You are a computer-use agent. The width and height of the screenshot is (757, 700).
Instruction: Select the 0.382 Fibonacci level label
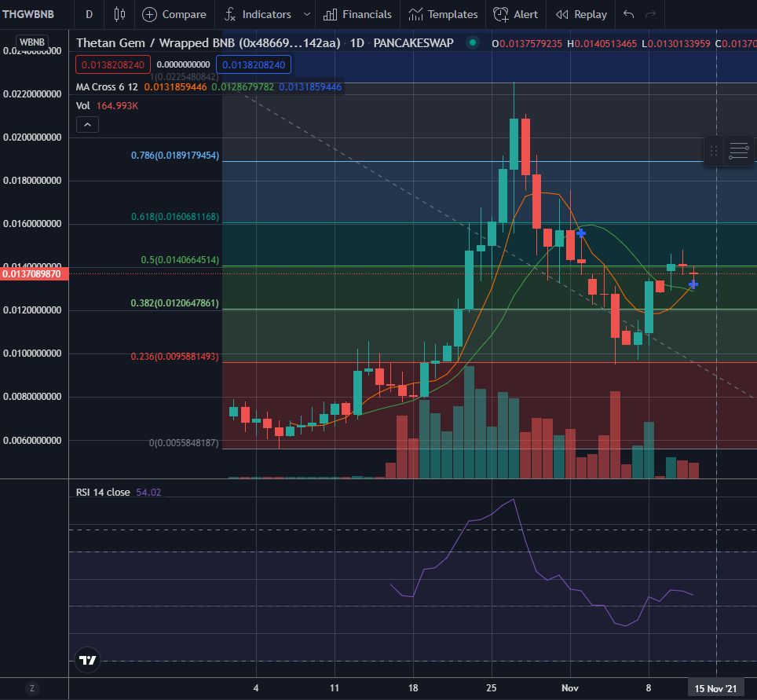point(175,303)
